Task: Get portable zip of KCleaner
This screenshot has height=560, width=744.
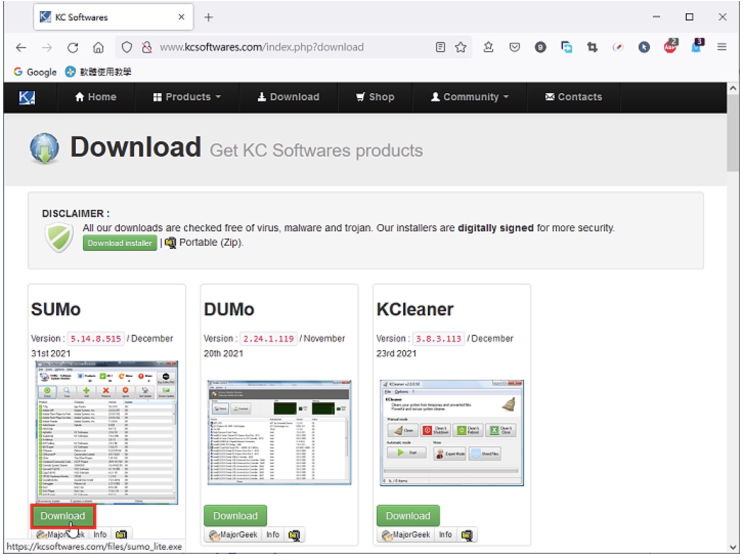Action: 467,535
